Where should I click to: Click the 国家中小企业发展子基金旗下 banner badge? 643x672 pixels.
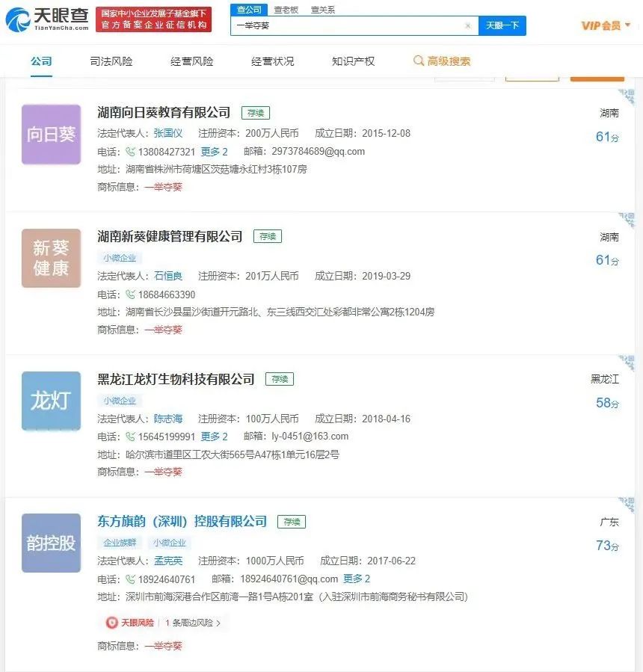153,19
